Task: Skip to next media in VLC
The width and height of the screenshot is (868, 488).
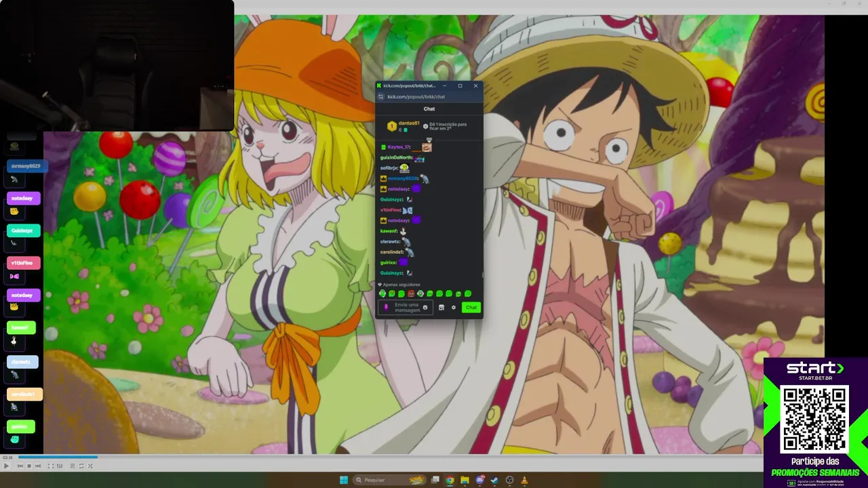Action: pos(38,466)
